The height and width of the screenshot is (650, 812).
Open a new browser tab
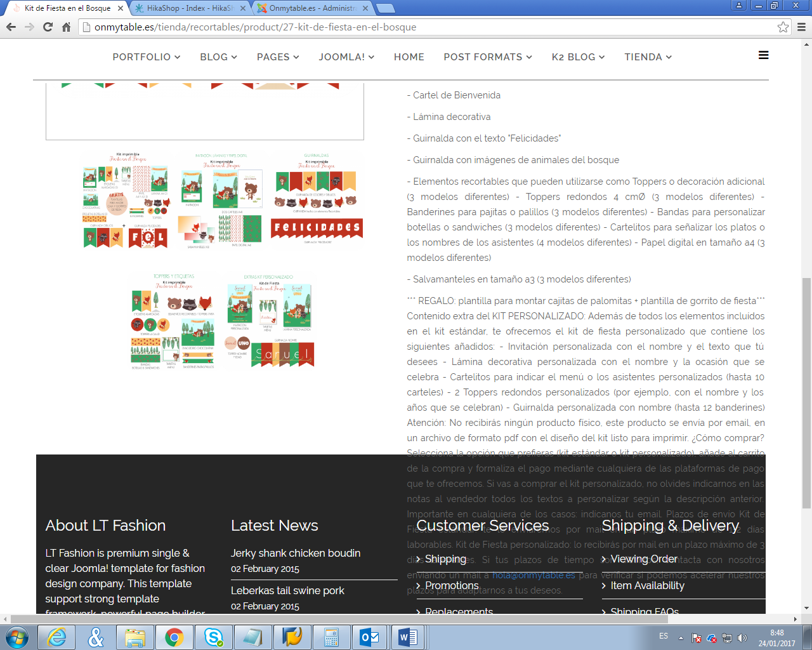[385, 8]
